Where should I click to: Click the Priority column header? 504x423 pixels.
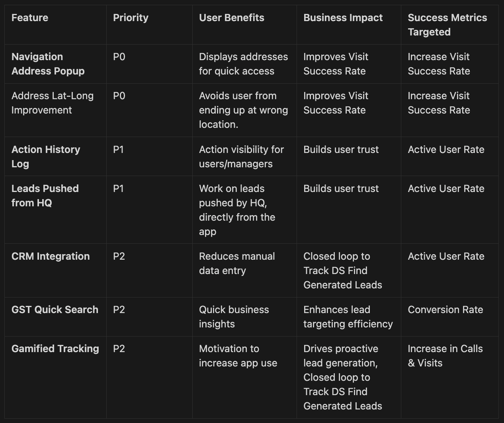click(131, 18)
